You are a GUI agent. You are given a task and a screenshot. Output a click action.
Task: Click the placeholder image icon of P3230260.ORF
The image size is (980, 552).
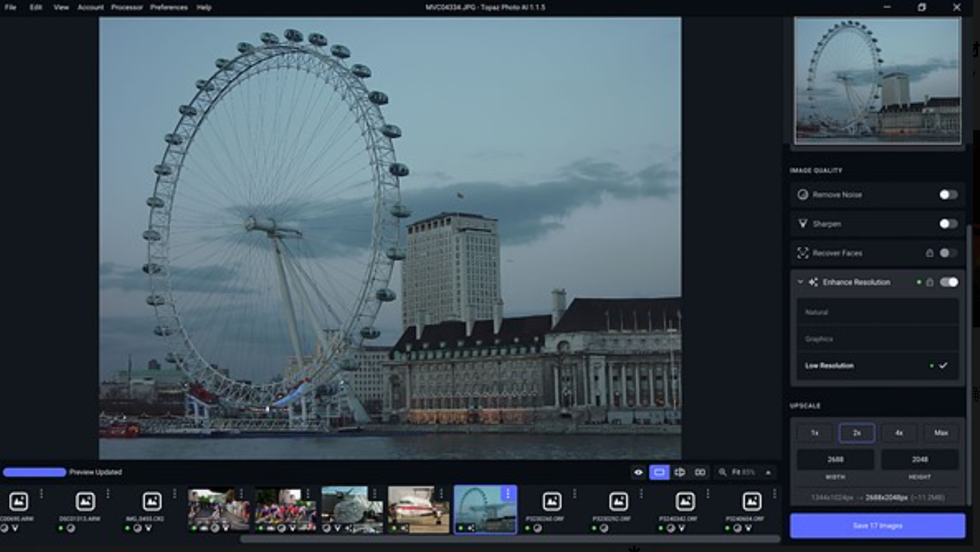552,501
